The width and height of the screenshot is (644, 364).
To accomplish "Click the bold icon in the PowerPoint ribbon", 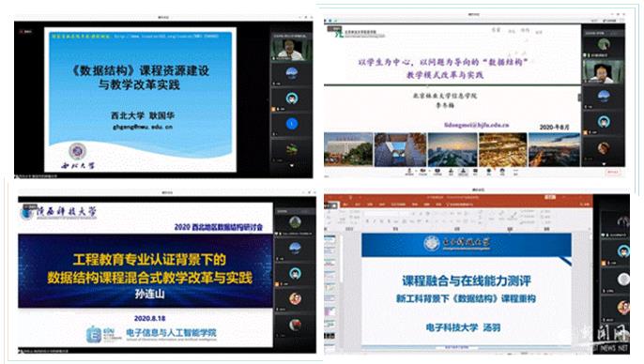I will click(x=367, y=221).
